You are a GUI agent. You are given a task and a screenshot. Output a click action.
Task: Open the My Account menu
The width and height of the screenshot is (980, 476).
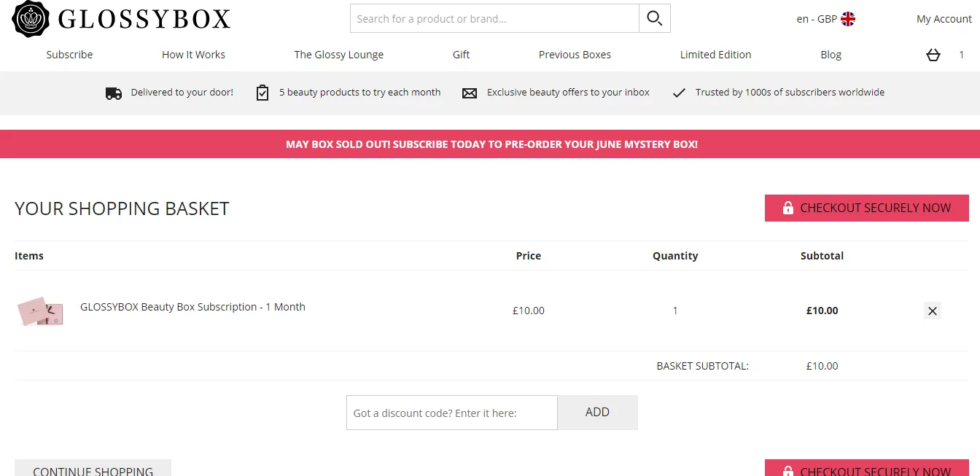click(x=944, y=19)
